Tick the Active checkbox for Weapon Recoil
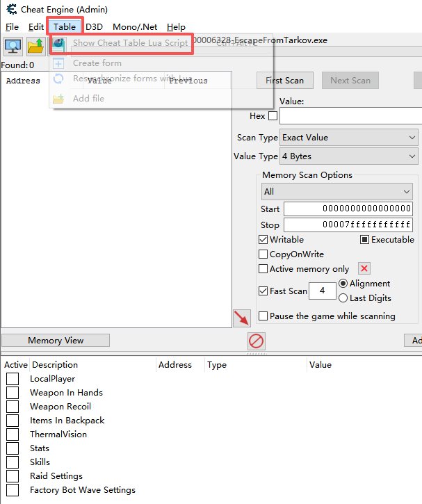Screen dimensions: 422x504 [13, 407]
